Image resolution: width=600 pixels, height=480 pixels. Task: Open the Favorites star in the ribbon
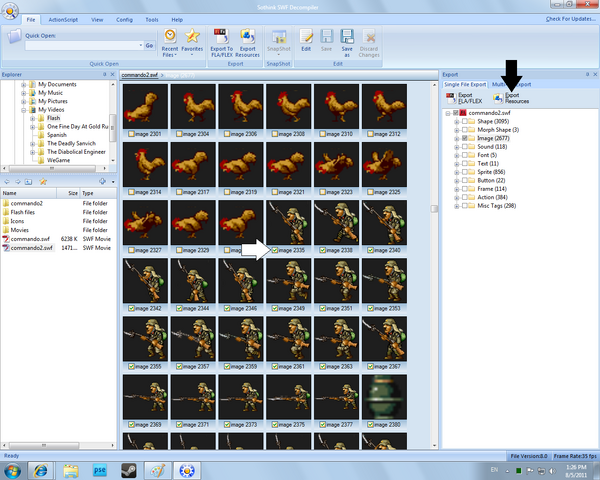[x=192, y=42]
